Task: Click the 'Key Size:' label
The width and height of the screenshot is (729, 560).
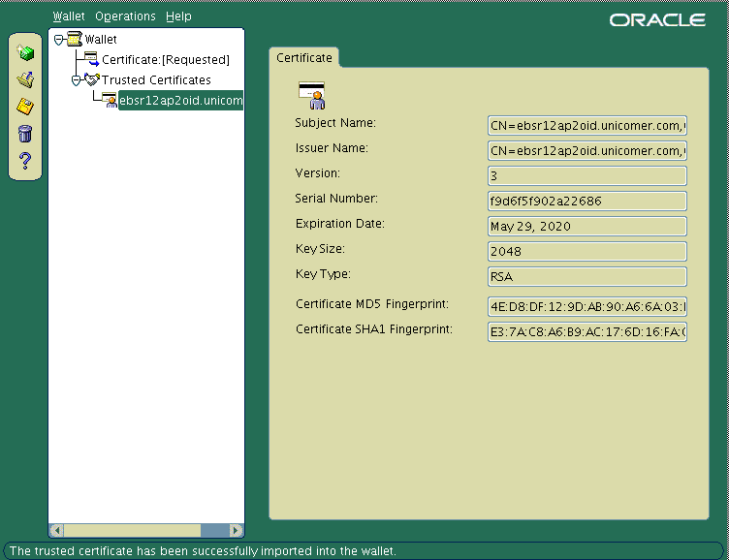Action: pyautogui.click(x=320, y=249)
